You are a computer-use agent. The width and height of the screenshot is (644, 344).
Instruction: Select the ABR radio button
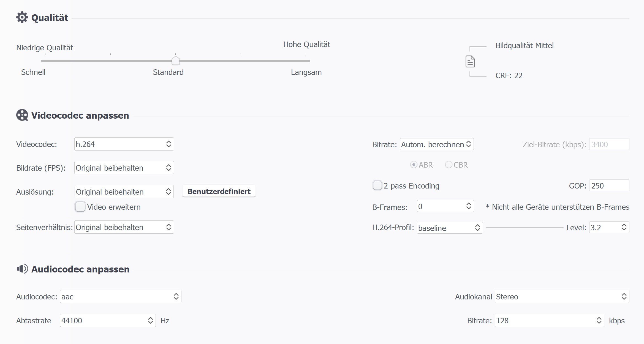point(414,165)
